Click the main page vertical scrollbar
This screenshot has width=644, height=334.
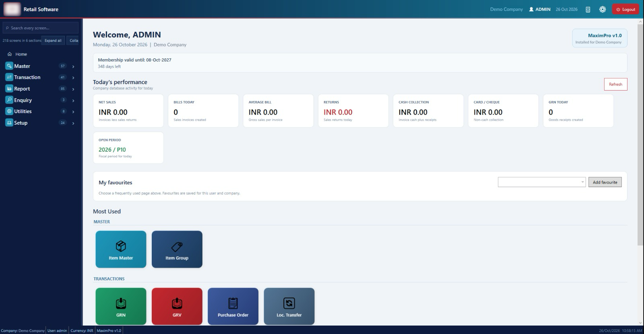(x=640, y=135)
